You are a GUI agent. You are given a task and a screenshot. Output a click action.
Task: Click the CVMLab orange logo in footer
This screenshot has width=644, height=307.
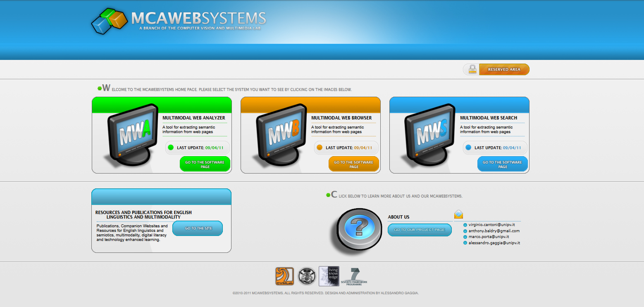pos(284,276)
